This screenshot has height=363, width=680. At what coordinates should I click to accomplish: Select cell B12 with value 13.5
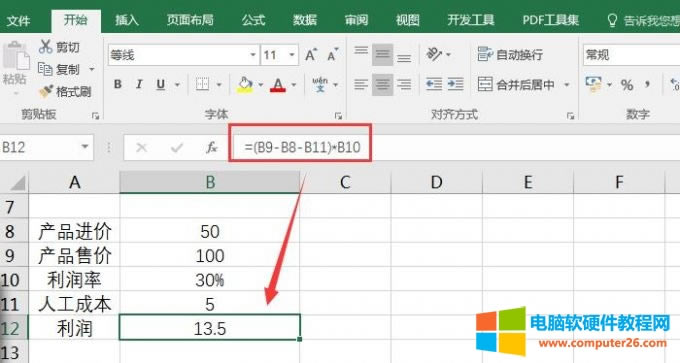coord(210,328)
